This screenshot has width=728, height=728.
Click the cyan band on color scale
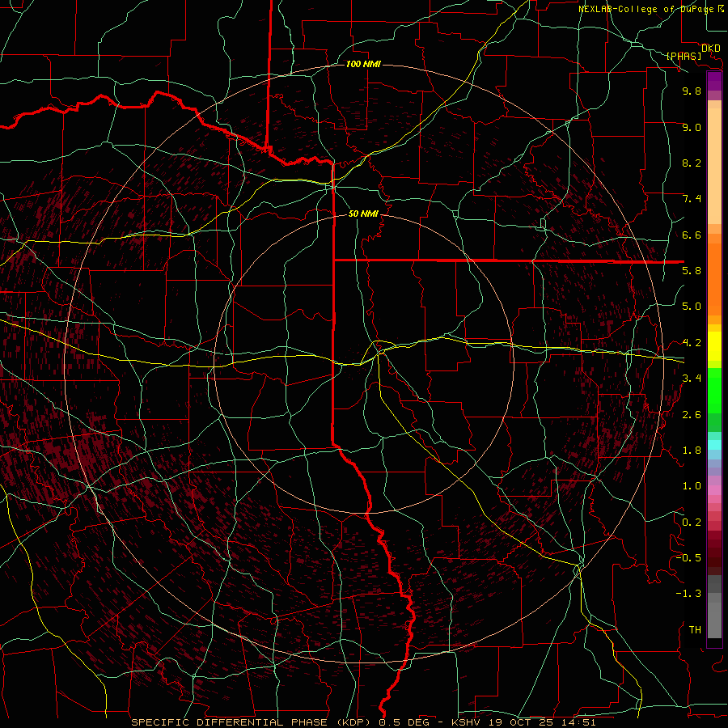(714, 444)
